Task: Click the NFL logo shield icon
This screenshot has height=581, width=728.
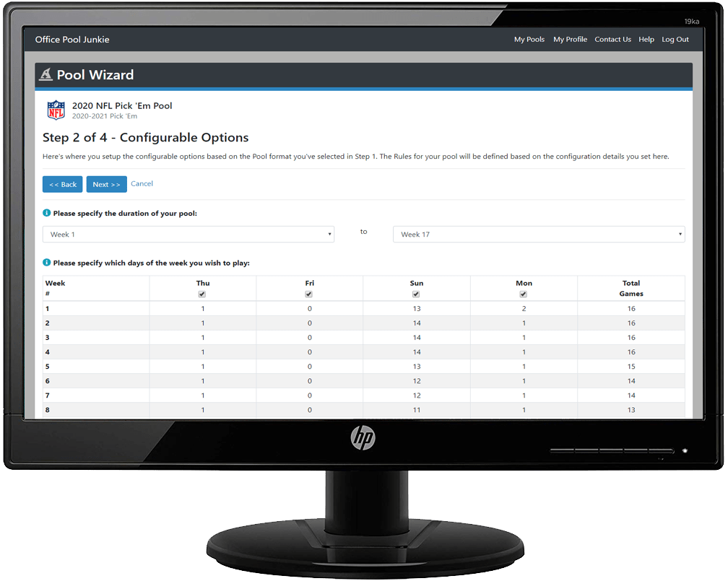Action: pos(54,108)
